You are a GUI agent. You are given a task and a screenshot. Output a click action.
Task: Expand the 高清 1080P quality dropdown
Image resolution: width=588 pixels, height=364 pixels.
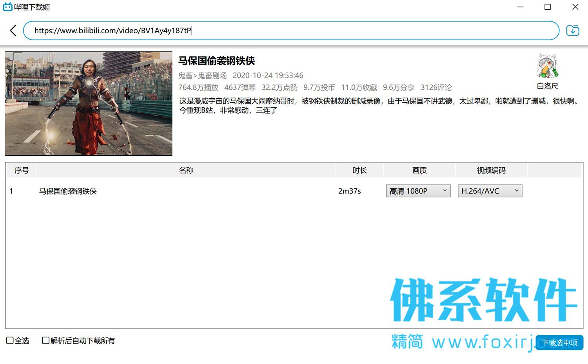[x=418, y=191]
